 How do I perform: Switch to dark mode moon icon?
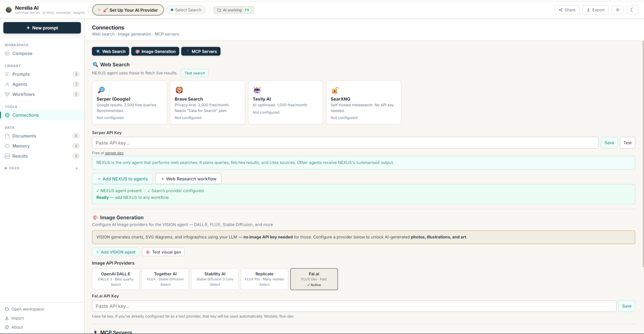point(632,10)
